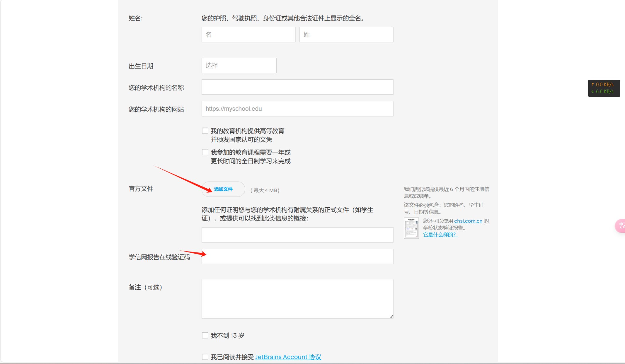Check 我参加的教育课程需要一年 checkbox
Image resolution: width=625 pixels, height=364 pixels.
click(205, 152)
